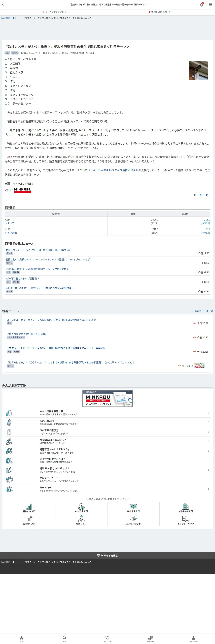Screen dimensions: 215x644
Task: Open 投資信託初心者 tile
Action: point(133,520)
